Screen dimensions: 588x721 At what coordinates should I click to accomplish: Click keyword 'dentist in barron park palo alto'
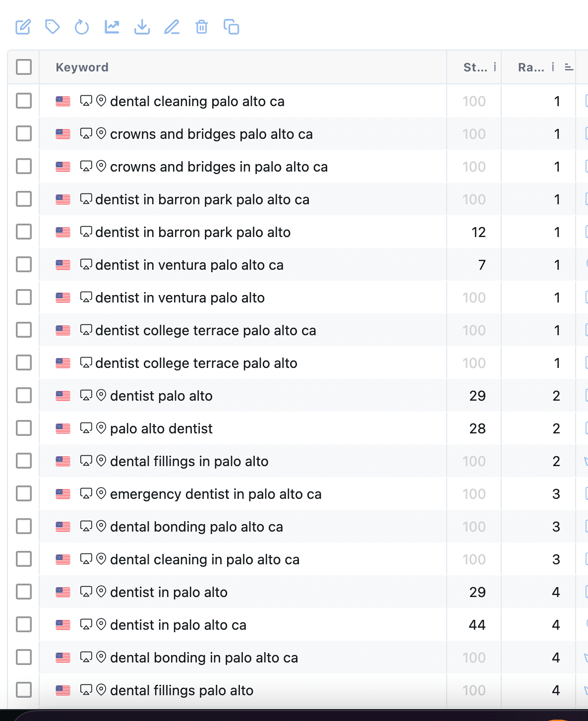[193, 232]
